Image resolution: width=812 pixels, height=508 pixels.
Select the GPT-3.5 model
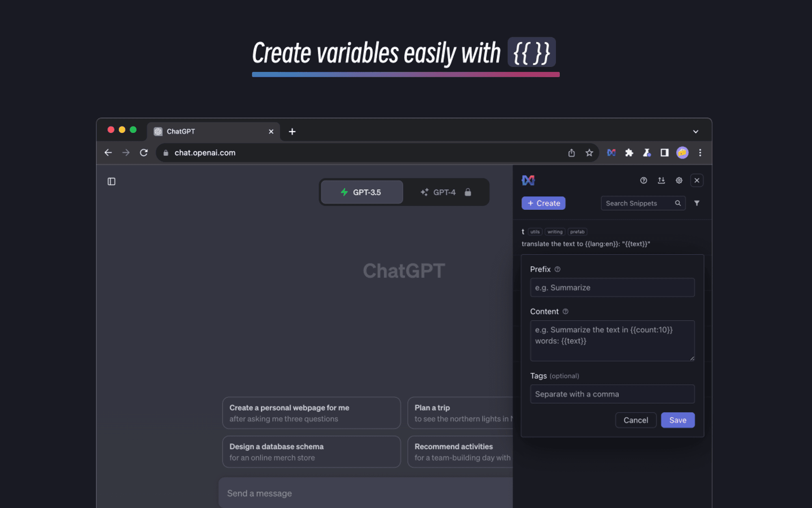(x=362, y=192)
